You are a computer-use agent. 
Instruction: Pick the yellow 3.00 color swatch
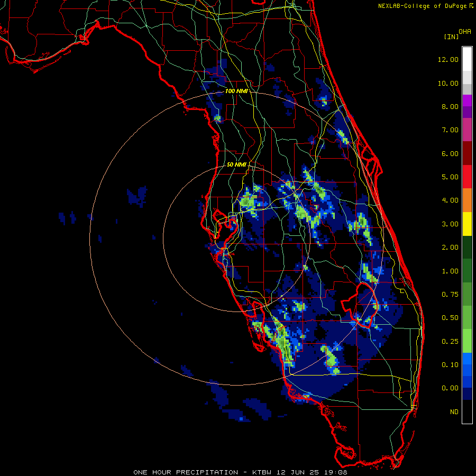467,224
